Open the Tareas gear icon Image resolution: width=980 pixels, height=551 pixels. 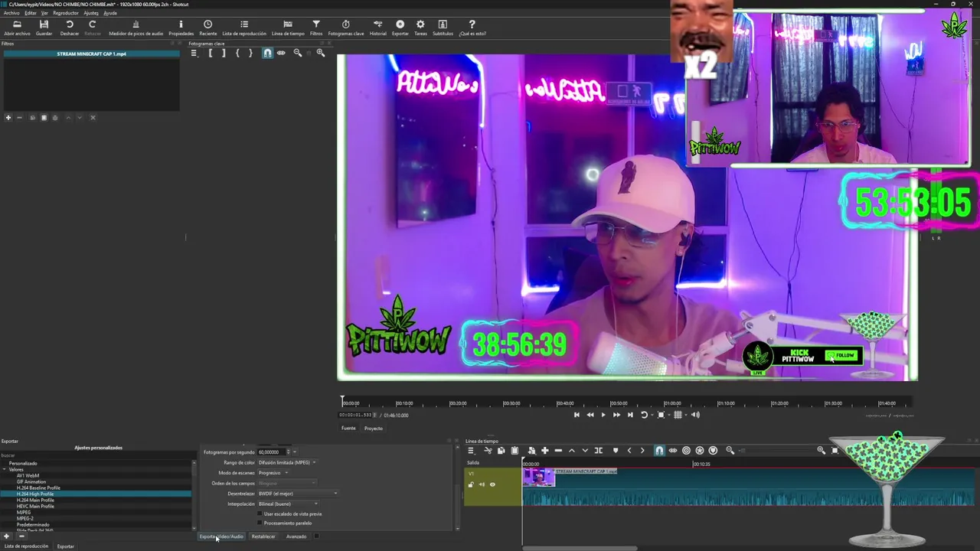(420, 28)
